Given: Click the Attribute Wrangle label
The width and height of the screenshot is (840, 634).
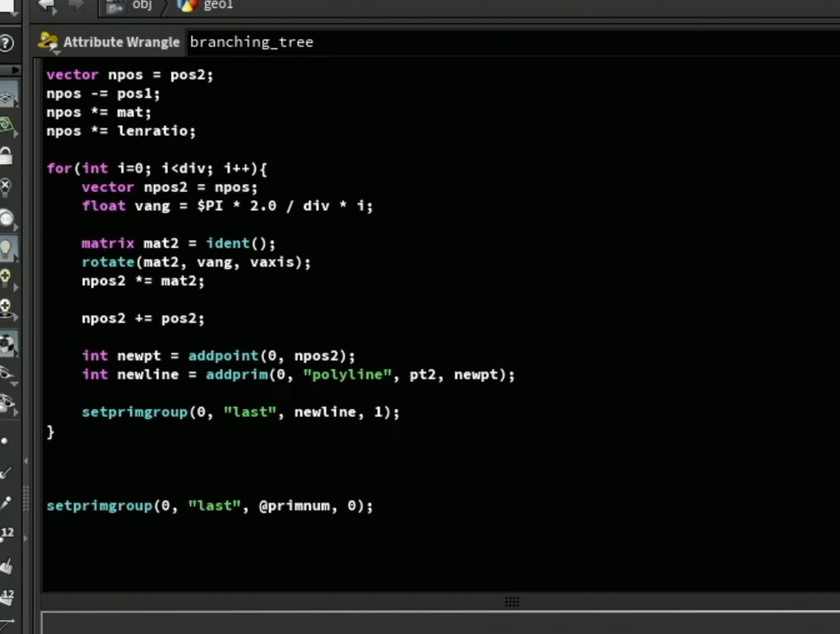Looking at the screenshot, I should pyautogui.click(x=121, y=42).
